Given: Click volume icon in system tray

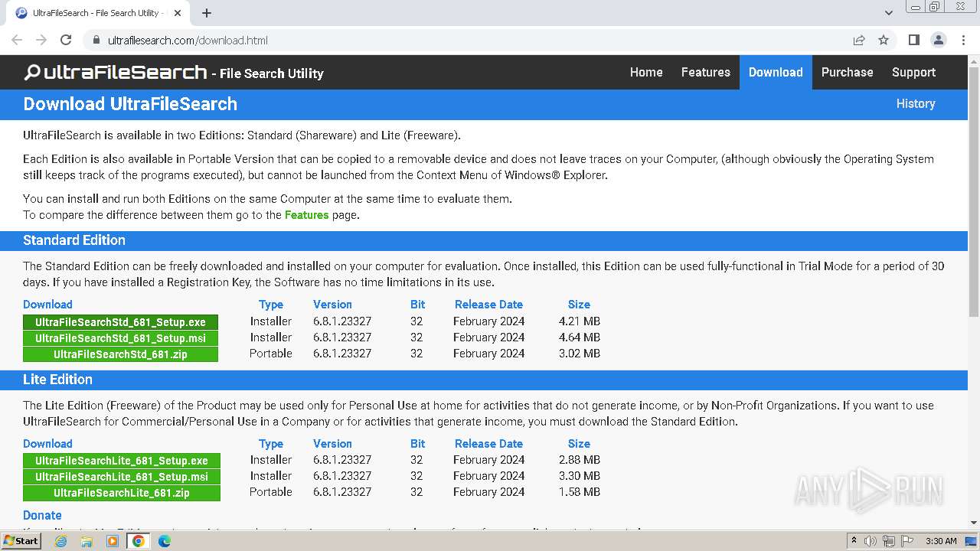Looking at the screenshot, I should [871, 541].
